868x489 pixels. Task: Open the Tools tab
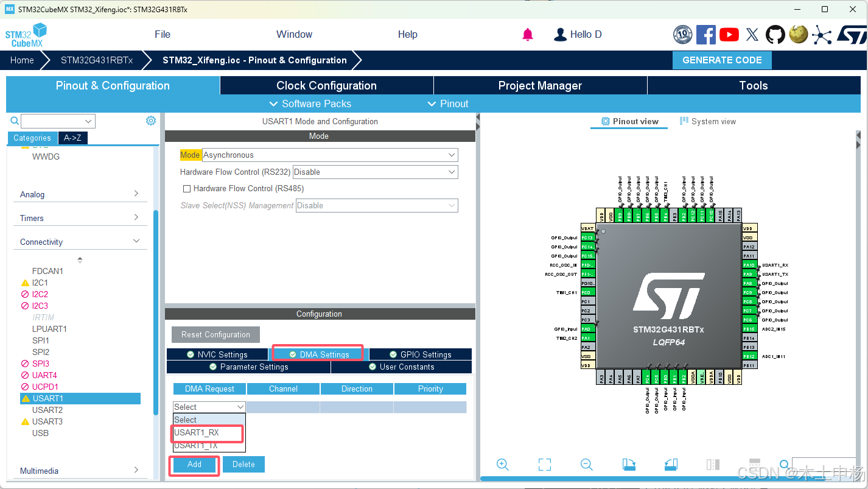click(754, 85)
